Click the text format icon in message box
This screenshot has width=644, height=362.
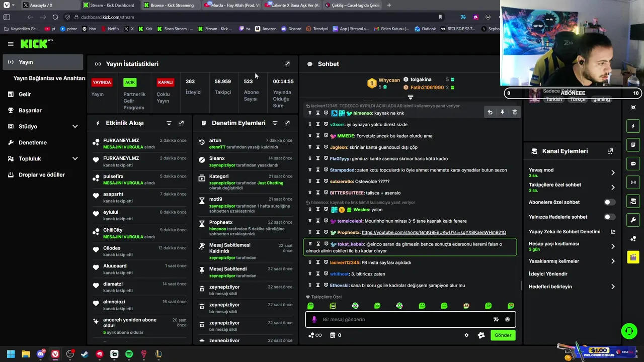pos(496,319)
